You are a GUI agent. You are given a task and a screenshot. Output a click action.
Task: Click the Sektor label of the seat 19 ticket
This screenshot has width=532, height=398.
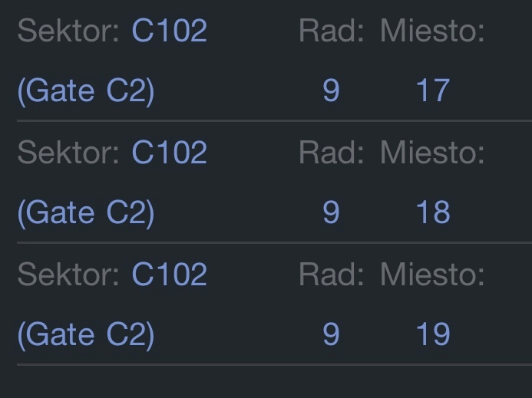pos(68,274)
